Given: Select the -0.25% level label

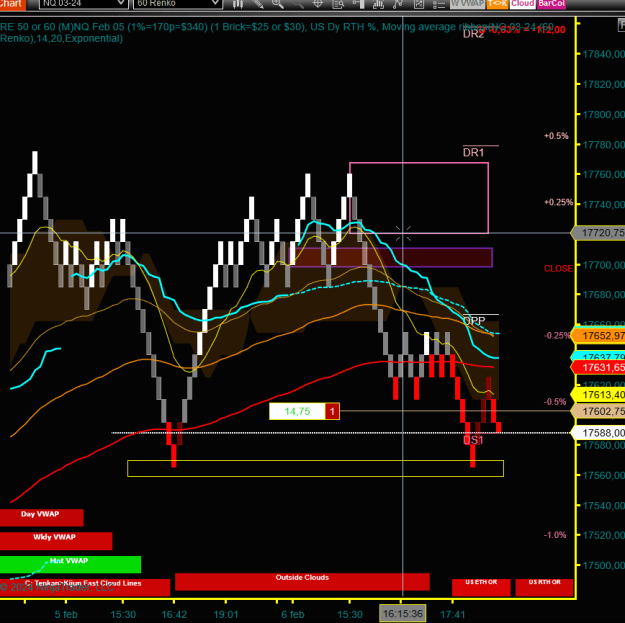Looking at the screenshot, I should tap(557, 336).
